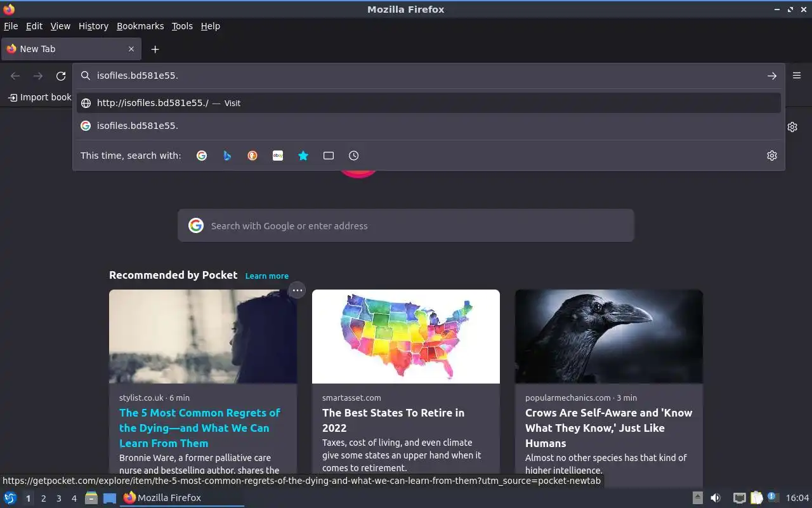Switch to workspace 2
This screenshot has height=508, width=812.
coord(43,498)
